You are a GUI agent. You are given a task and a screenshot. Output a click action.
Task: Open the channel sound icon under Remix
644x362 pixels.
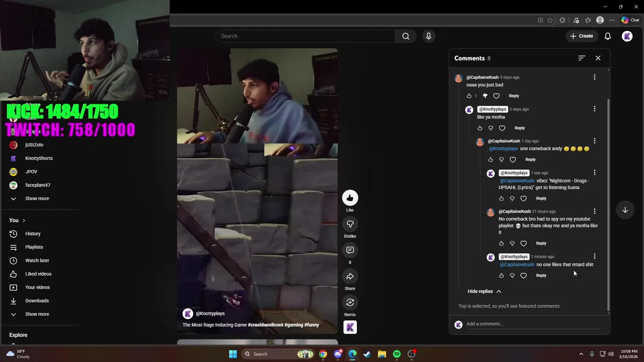pyautogui.click(x=350, y=327)
